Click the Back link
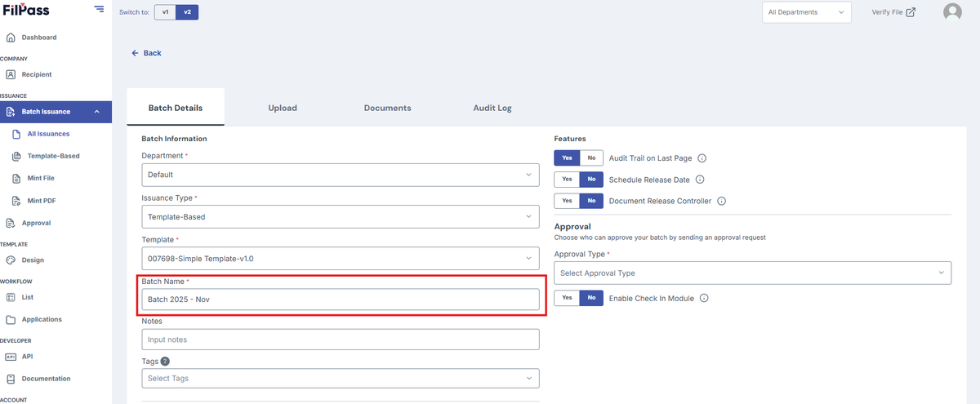The image size is (980, 404). click(x=146, y=53)
